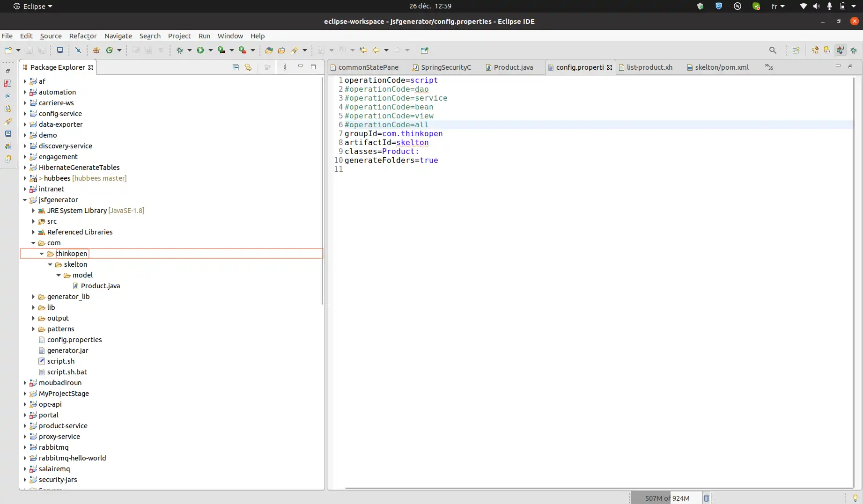Open the Open Perspective dialog icon
The image size is (863, 504).
pyautogui.click(x=796, y=50)
